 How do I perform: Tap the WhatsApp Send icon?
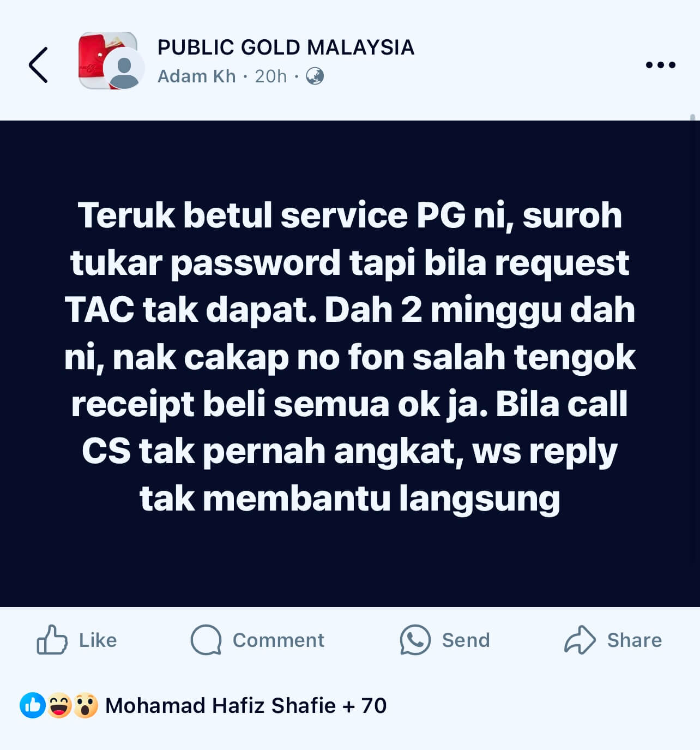click(x=415, y=640)
